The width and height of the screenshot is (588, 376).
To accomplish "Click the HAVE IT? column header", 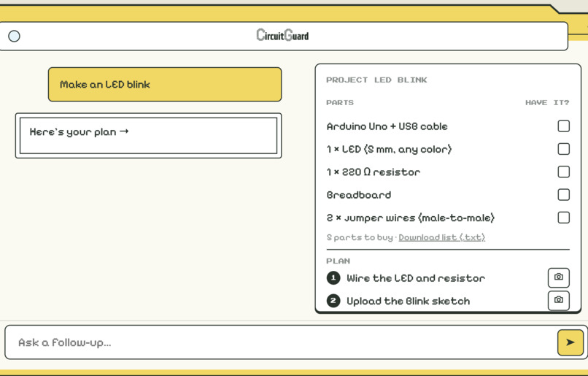I will point(547,102).
